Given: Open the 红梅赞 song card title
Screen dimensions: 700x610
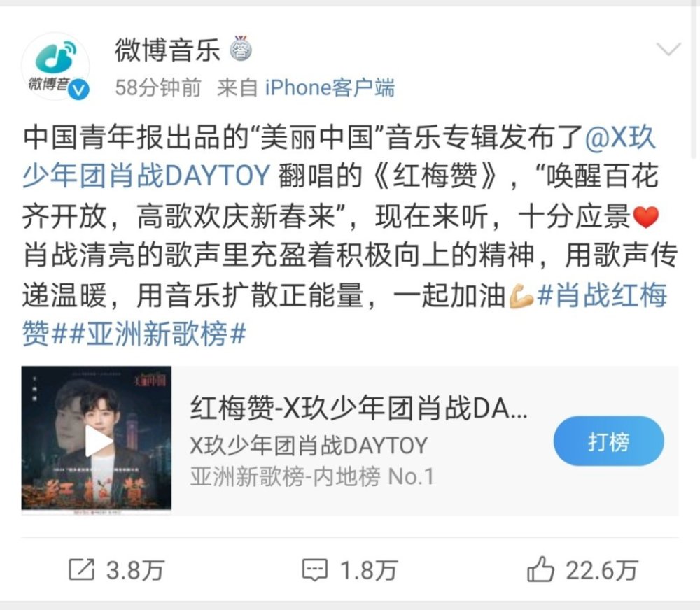Looking at the screenshot, I should pyautogui.click(x=358, y=408).
